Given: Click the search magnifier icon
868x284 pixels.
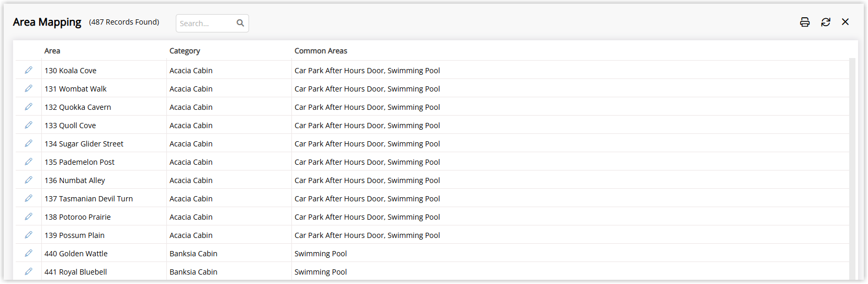Looking at the screenshot, I should (x=240, y=23).
